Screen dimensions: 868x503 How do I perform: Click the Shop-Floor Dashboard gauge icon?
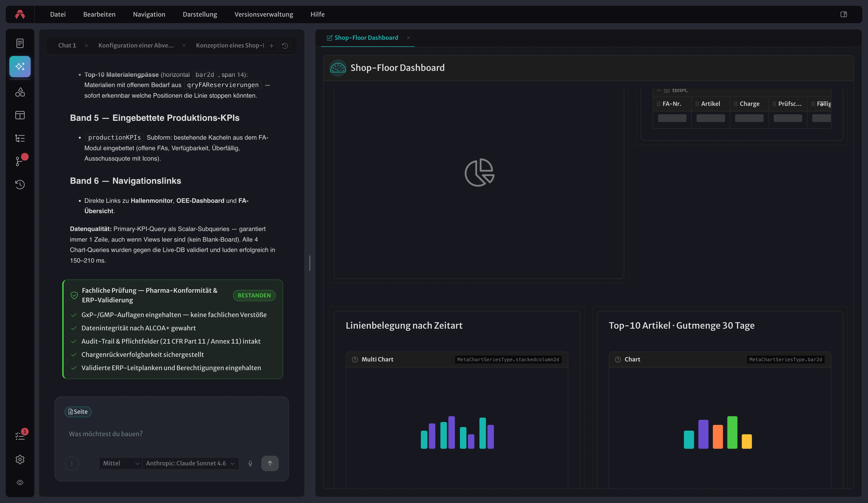point(338,68)
